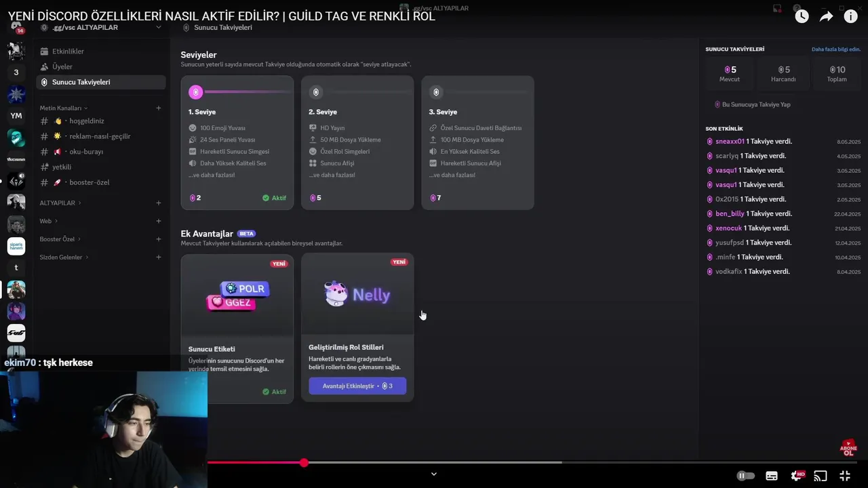
Task: Click the ABONE OL subscribe watermark
Action: pos(848,448)
